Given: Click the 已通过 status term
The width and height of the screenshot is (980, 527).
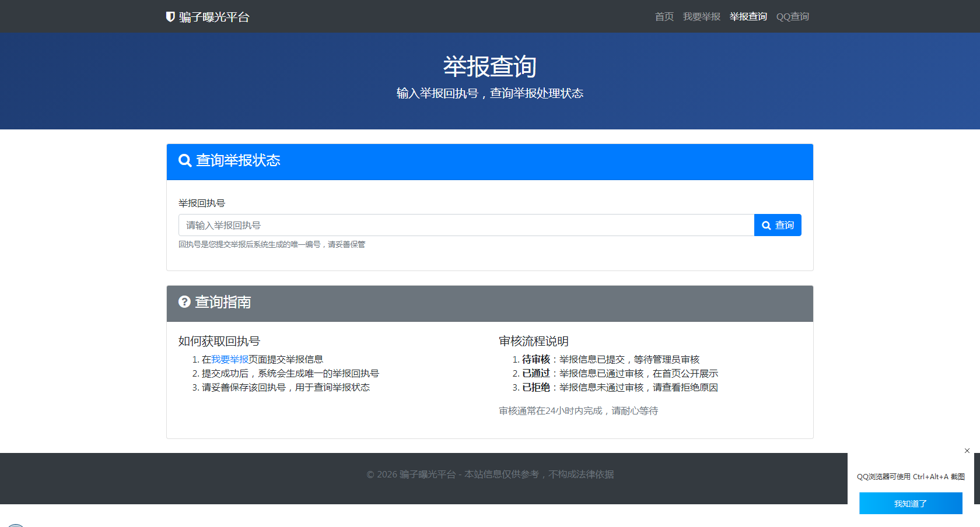Looking at the screenshot, I should pyautogui.click(x=535, y=374).
